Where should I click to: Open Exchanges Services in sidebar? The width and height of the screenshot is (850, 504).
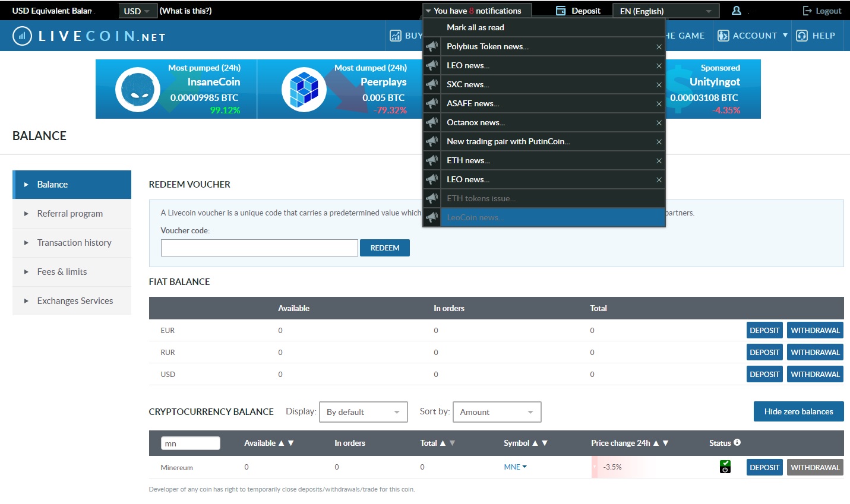click(72, 301)
